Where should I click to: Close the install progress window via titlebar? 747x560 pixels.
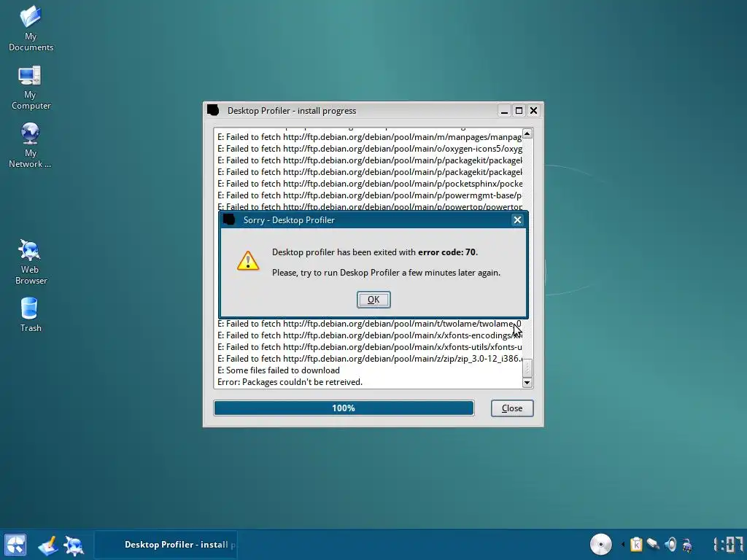coord(533,111)
